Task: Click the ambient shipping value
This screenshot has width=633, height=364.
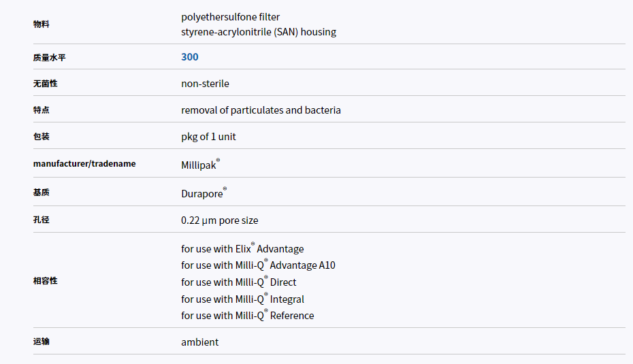Action: pos(200,342)
